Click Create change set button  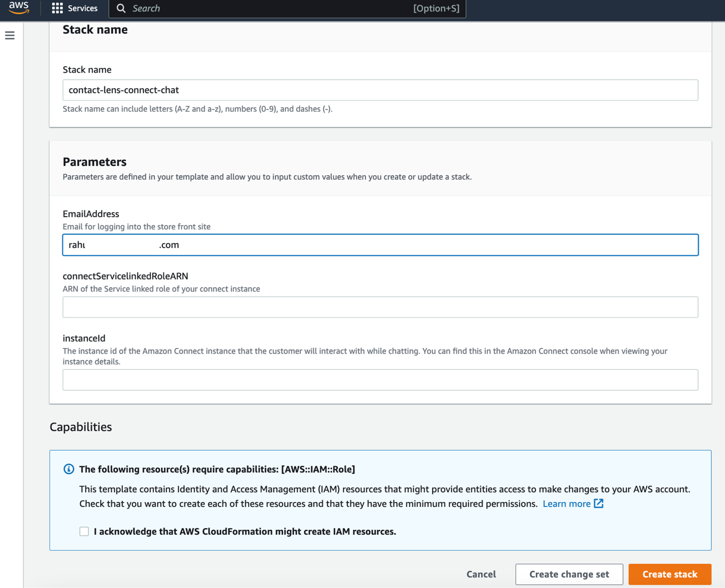point(569,574)
